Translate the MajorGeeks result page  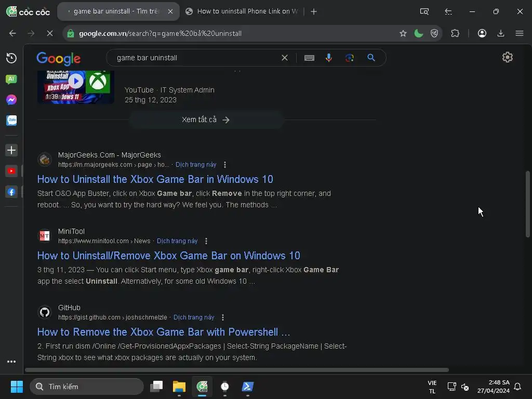point(196,165)
